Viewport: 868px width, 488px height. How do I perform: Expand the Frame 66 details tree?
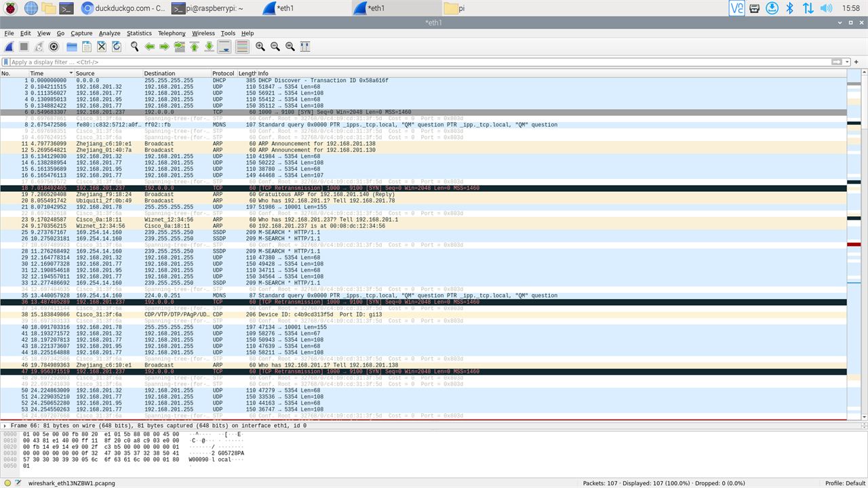[5, 425]
